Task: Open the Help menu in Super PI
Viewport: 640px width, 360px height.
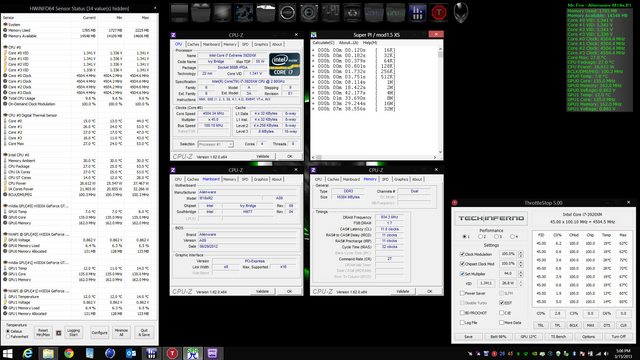Action: pos(369,42)
